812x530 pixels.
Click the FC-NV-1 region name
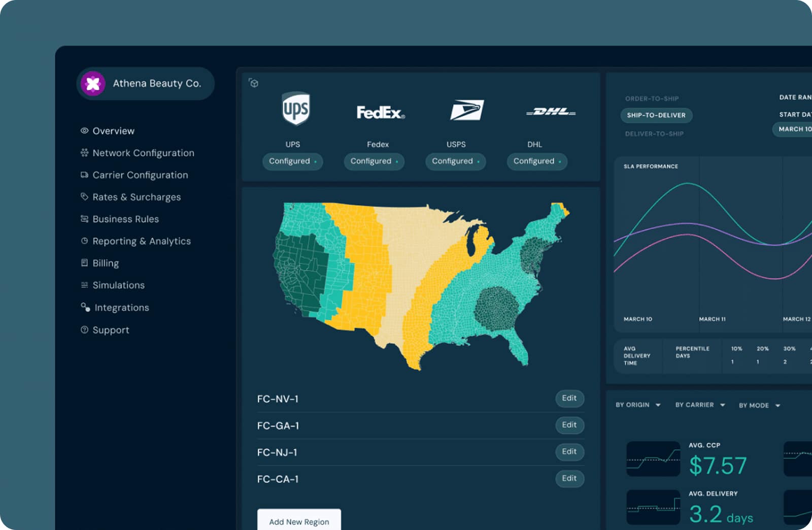click(278, 399)
